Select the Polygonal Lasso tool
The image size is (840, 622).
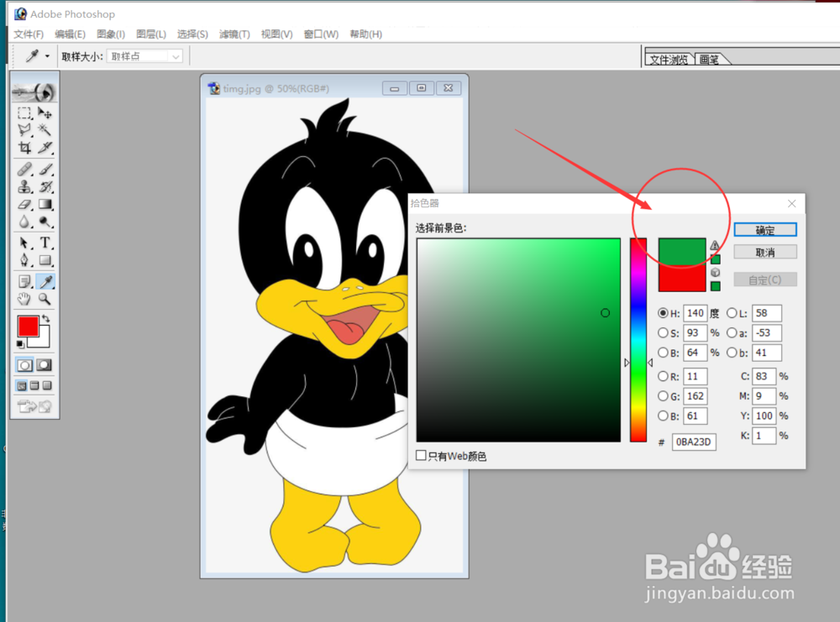[x=24, y=130]
